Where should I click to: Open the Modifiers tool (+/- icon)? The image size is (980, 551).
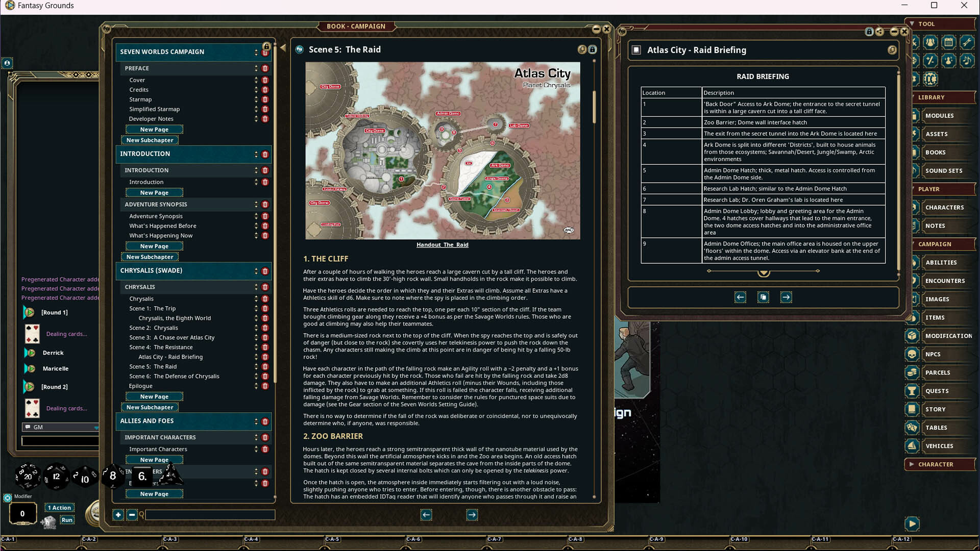[930, 61]
